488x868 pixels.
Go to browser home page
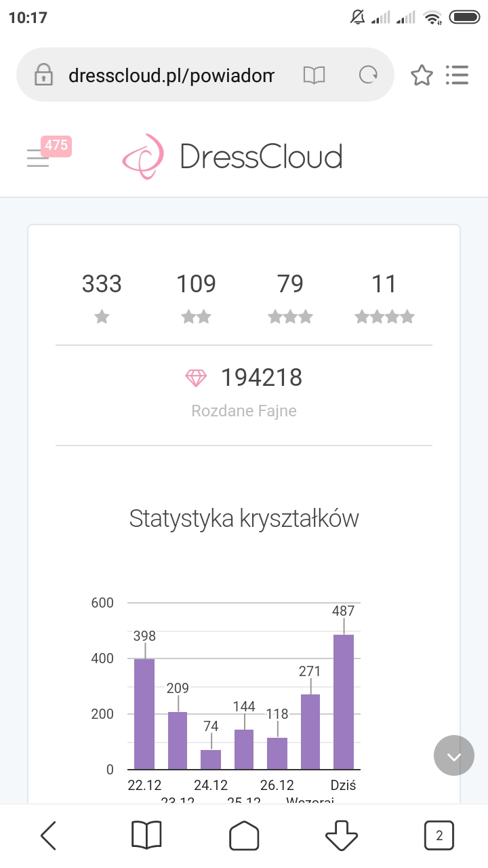(244, 835)
